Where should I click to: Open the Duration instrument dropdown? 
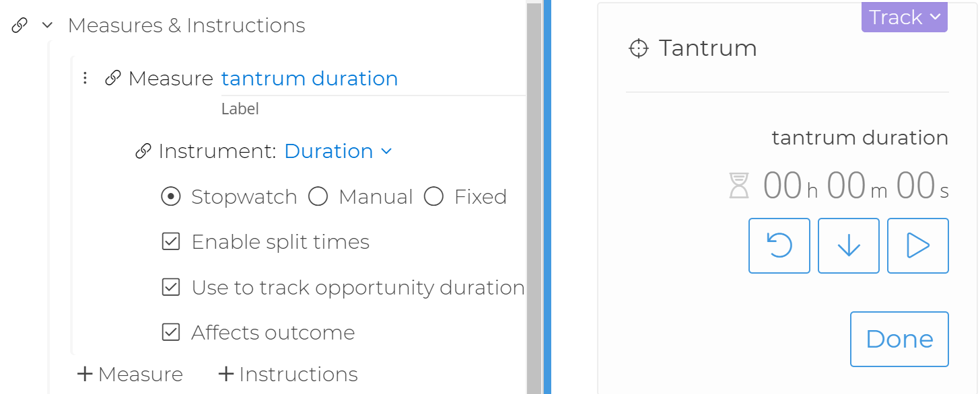coord(339,151)
